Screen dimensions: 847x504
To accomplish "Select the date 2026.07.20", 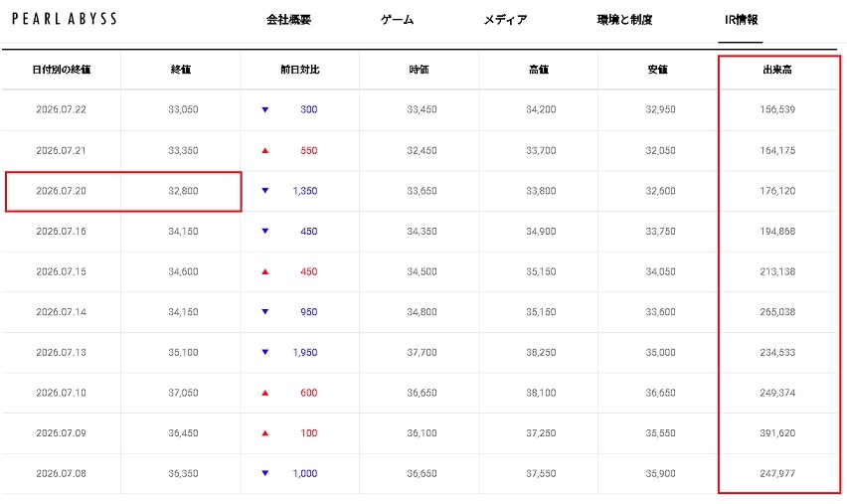I will click(x=61, y=191).
